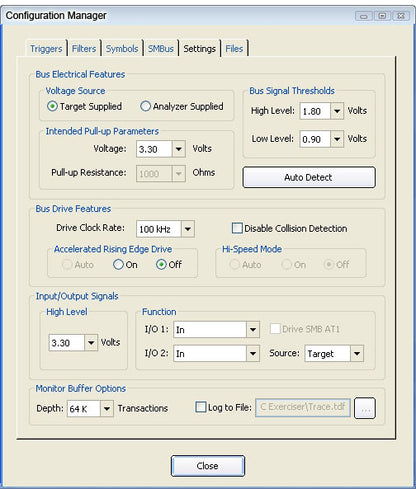Open the I/O 2 function dropdown
The height and width of the screenshot is (489, 416).
pos(253,354)
